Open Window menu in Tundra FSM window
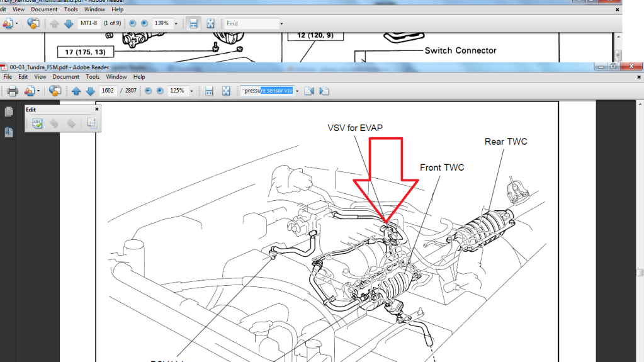The width and height of the screenshot is (644, 362). click(116, 77)
